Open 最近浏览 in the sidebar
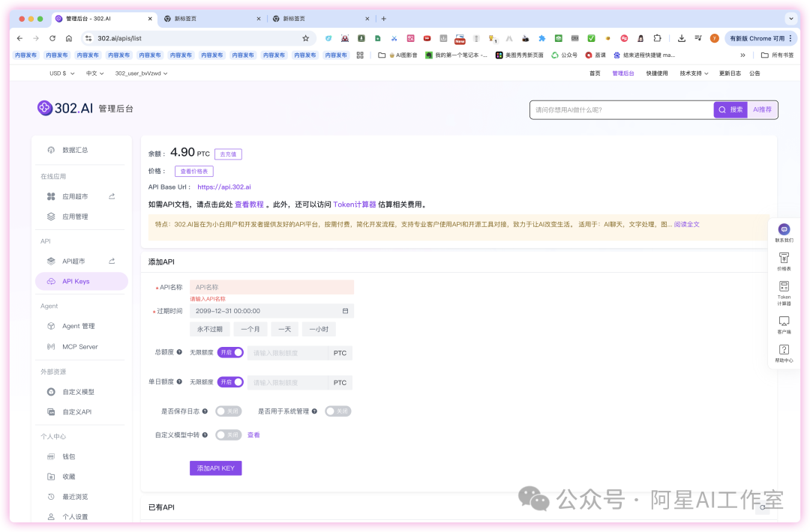The height and width of the screenshot is (532, 810). click(x=75, y=497)
